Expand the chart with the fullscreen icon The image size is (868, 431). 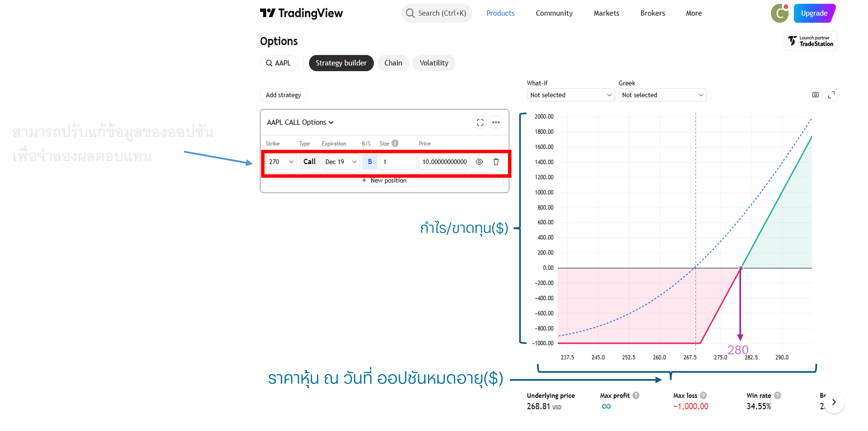(x=832, y=95)
